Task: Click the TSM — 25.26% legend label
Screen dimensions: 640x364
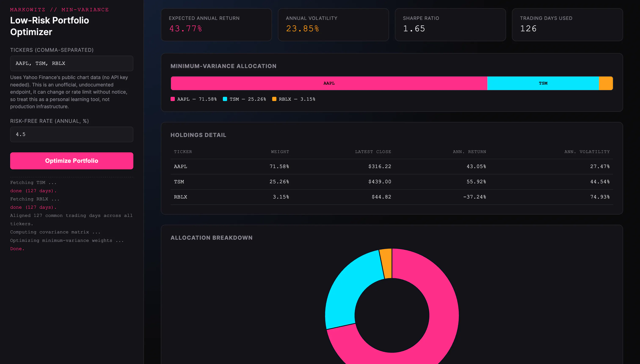Action: (248, 99)
